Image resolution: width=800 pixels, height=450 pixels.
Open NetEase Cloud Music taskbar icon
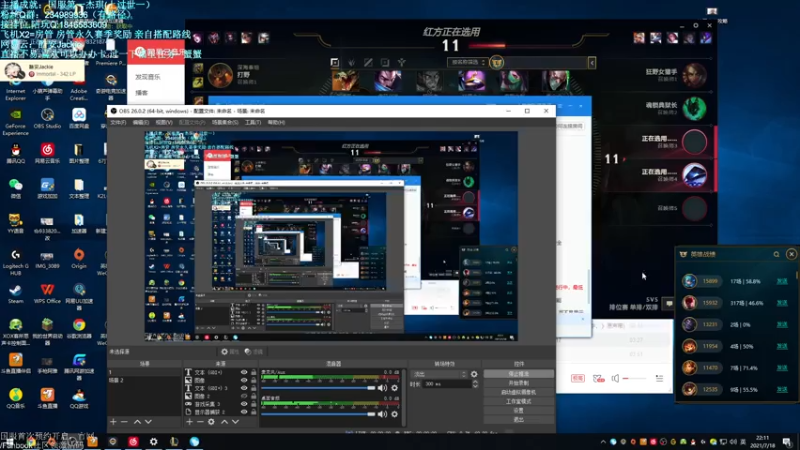[133, 442]
